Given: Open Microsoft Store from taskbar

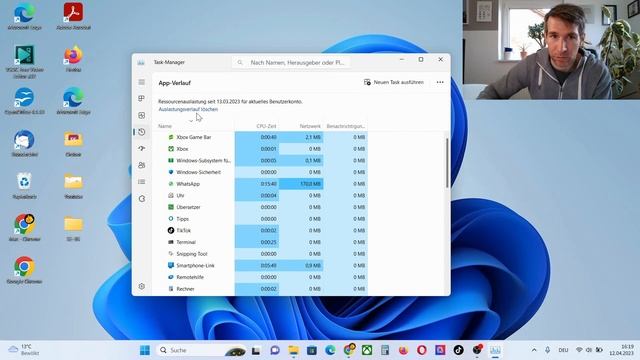Looking at the screenshot, I should click(312, 350).
